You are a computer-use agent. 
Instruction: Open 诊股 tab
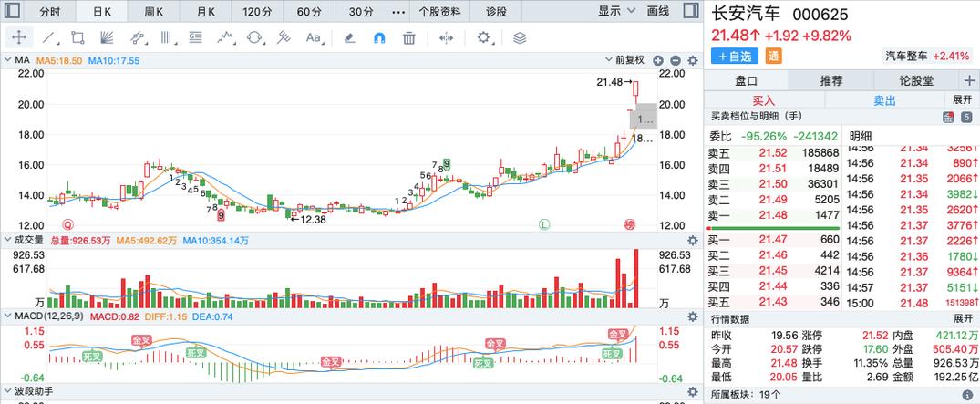coord(497,11)
